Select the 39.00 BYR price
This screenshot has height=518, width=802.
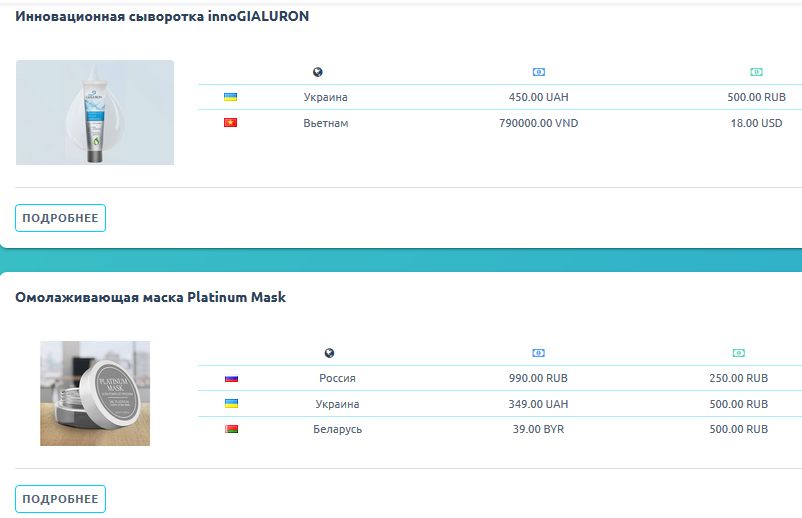point(539,429)
